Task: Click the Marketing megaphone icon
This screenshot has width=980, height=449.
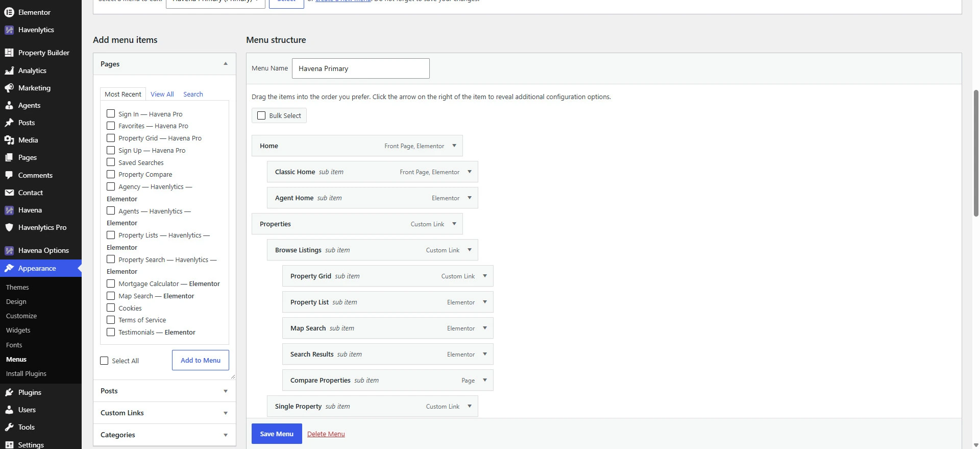Action: click(9, 88)
